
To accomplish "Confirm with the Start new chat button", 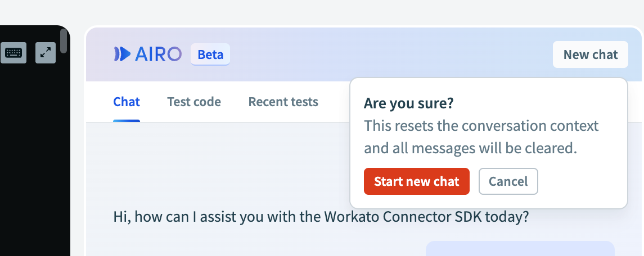I will click(x=417, y=181).
